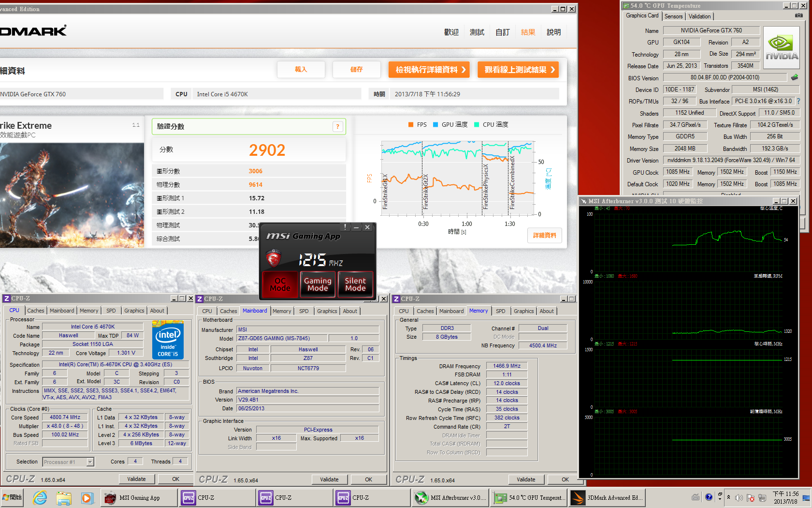This screenshot has height=508, width=812.
Task: Click the keyboard icon in the language bar
Action: click(696, 497)
